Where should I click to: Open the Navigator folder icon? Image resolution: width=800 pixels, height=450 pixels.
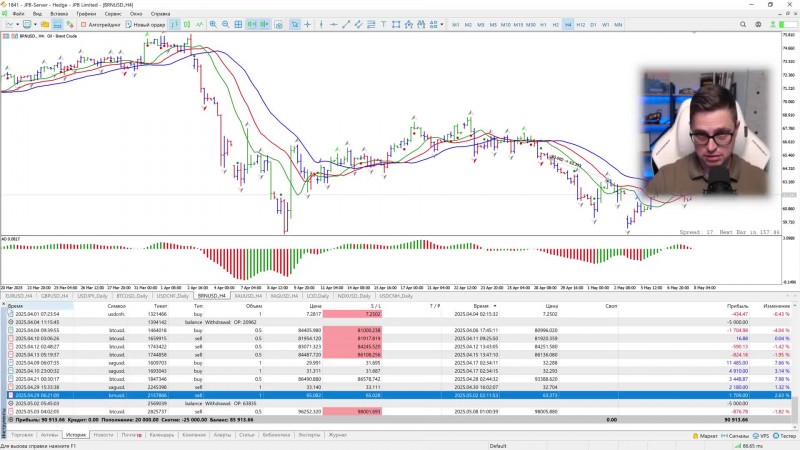tap(45, 24)
